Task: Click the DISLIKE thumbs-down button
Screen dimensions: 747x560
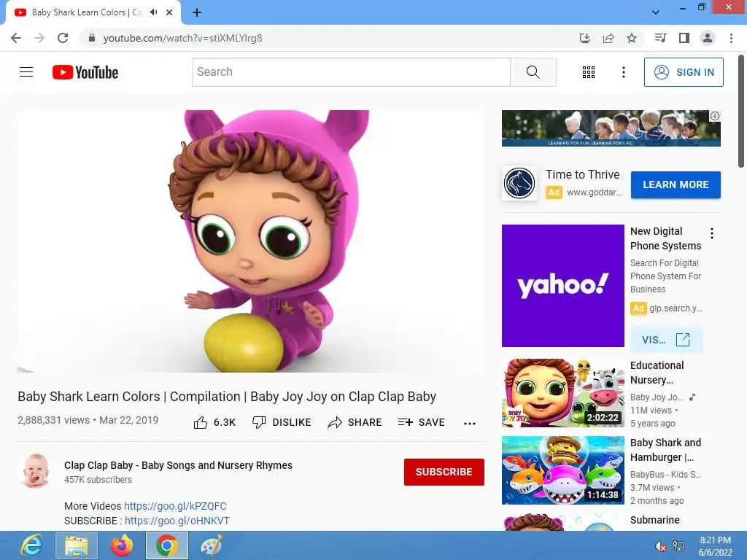Action: pyautogui.click(x=282, y=422)
